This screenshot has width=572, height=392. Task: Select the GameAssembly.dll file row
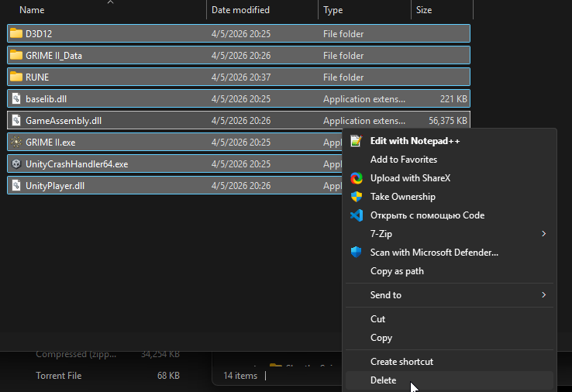click(64, 121)
